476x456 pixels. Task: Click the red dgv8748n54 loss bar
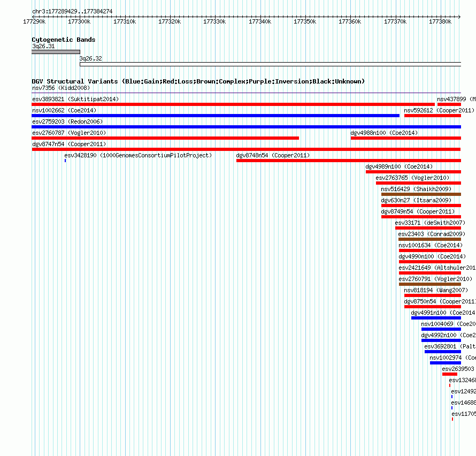pyautogui.click(x=349, y=161)
